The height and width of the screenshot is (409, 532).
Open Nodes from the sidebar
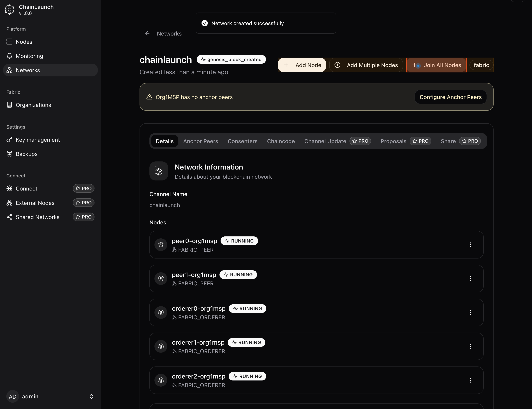pos(24,42)
